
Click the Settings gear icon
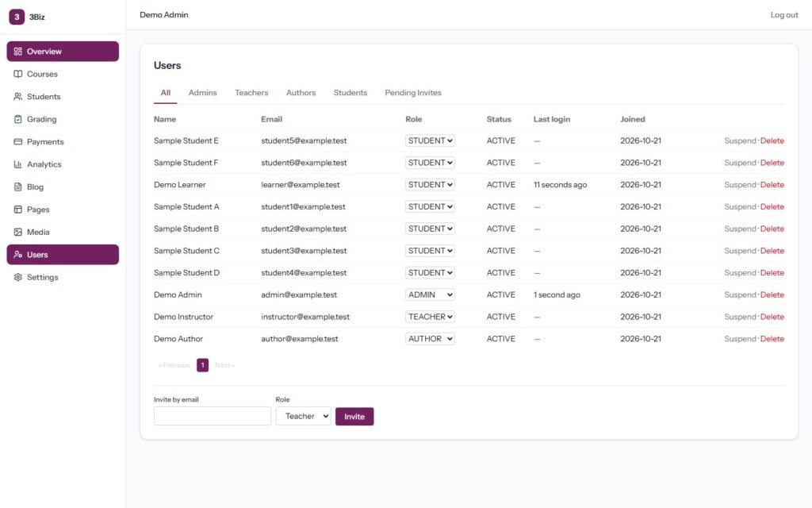click(x=17, y=277)
